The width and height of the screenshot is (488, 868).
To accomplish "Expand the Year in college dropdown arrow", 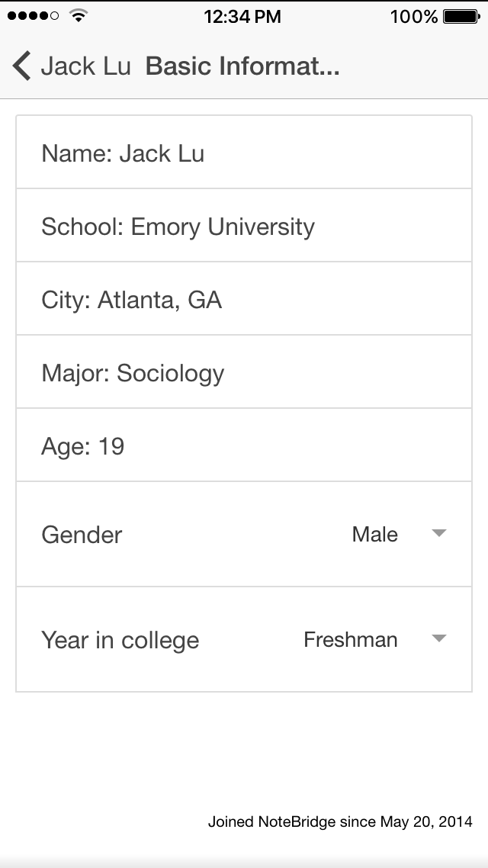I will 438,638.
